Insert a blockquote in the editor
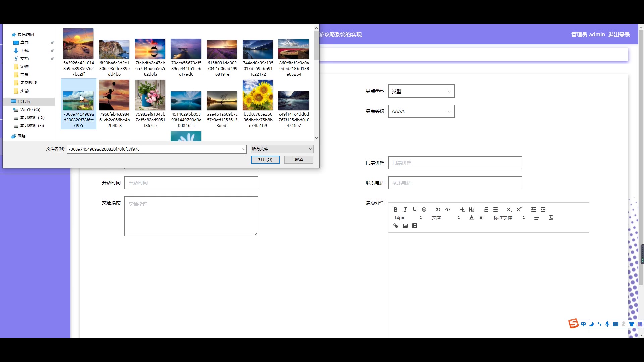 pos(438,209)
